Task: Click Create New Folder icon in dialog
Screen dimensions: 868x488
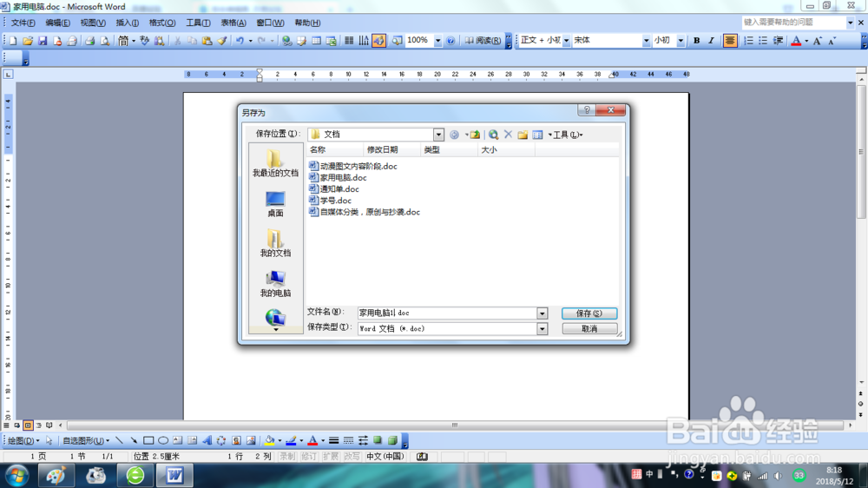Action: tap(523, 135)
